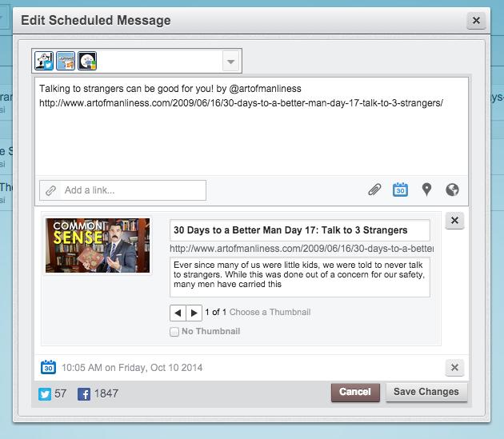The height and width of the screenshot is (439, 504).
Task: Open the scheduling calendar icon in toolbar
Action: (x=400, y=190)
